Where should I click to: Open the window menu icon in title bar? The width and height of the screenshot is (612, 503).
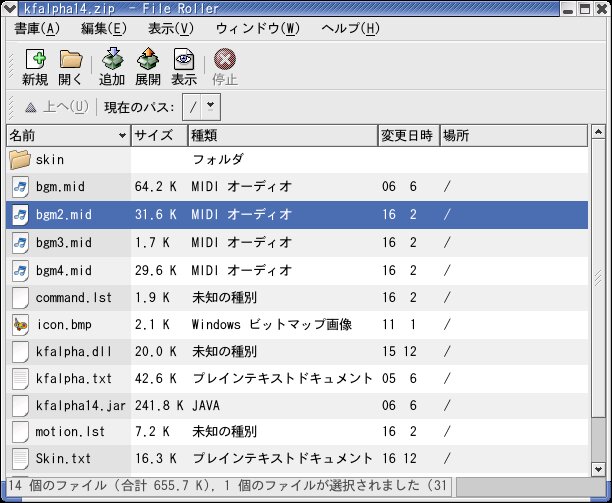coord(9,9)
